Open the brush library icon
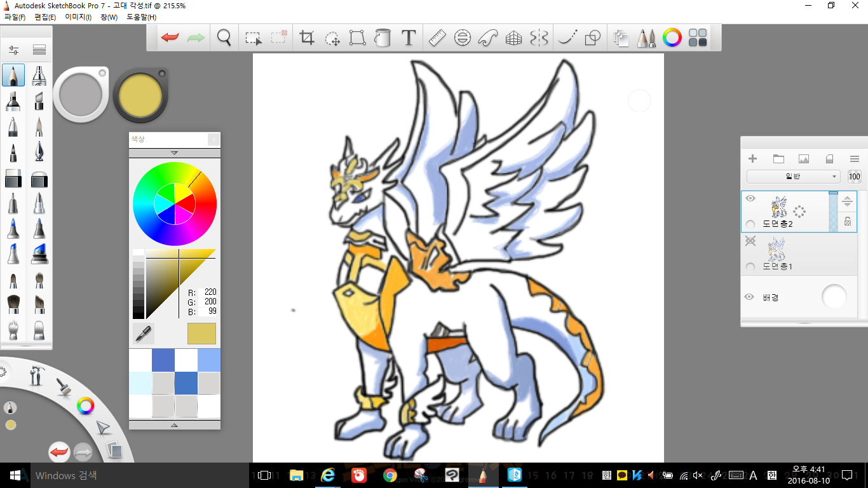This screenshot has width=868, height=488. (39, 50)
